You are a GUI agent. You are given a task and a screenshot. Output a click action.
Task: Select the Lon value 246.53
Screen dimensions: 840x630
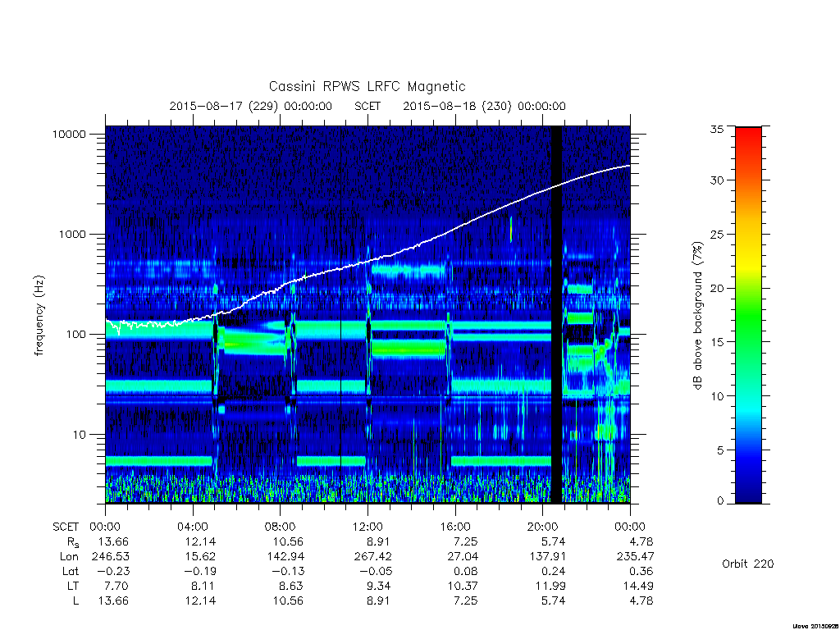[111, 557]
